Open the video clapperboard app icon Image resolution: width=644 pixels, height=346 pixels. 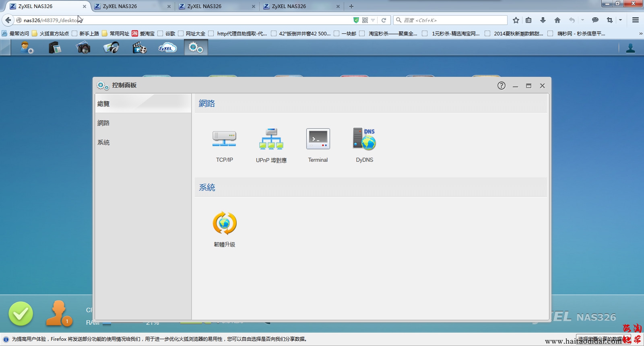click(139, 48)
